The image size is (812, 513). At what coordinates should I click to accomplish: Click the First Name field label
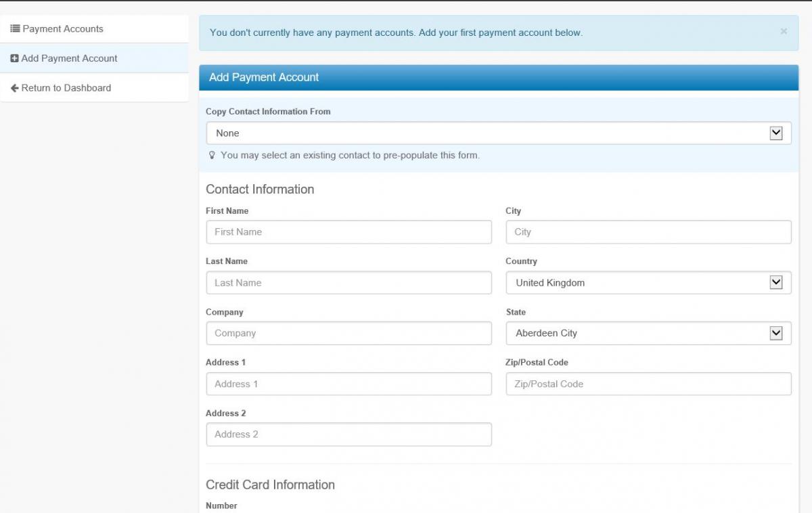[227, 211]
